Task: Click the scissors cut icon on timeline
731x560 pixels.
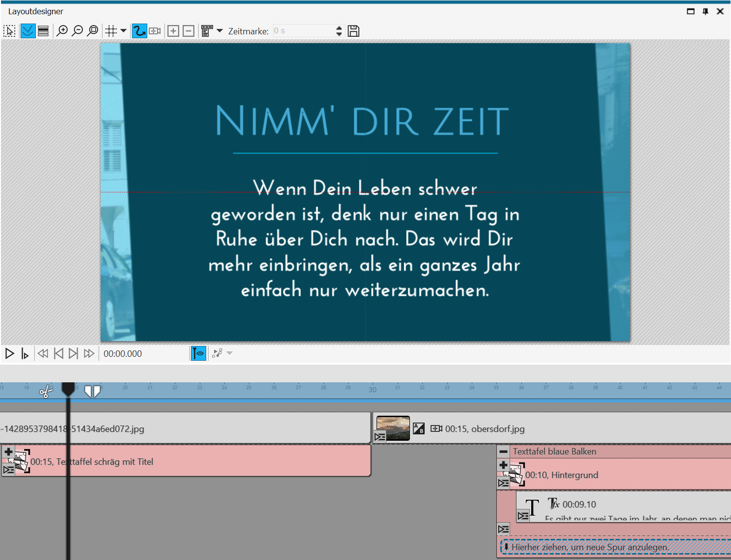Action: point(46,392)
